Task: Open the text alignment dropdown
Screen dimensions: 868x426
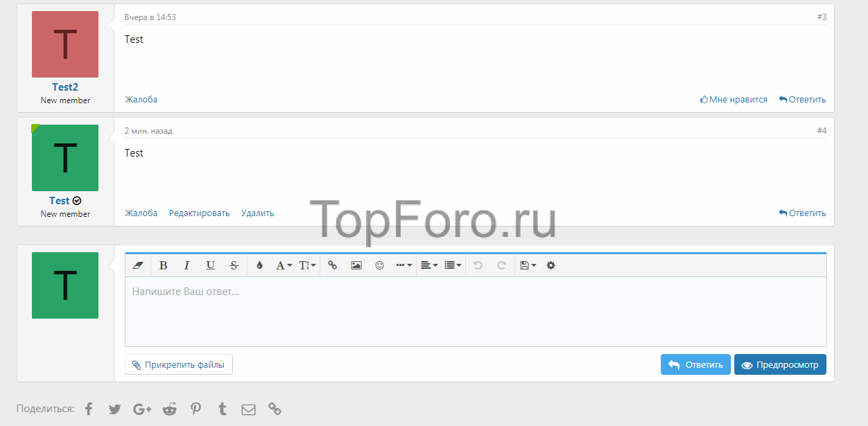Action: pyautogui.click(x=429, y=265)
